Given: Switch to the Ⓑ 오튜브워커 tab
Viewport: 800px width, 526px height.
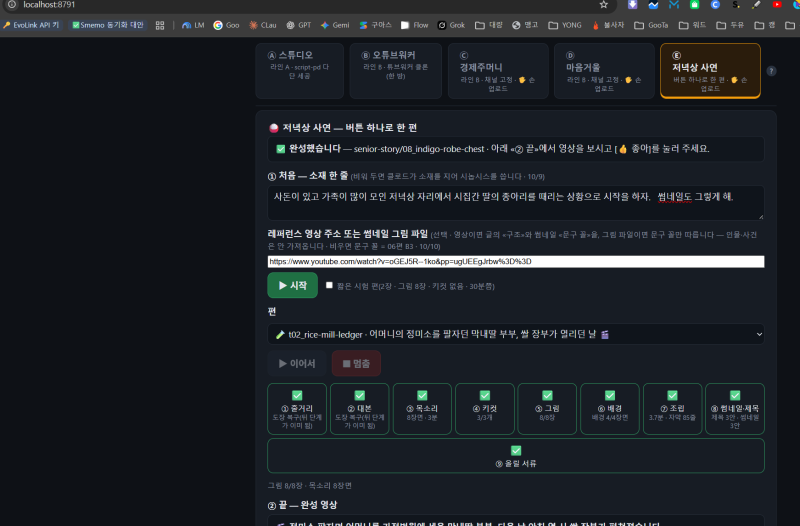Looking at the screenshot, I should [x=395, y=70].
